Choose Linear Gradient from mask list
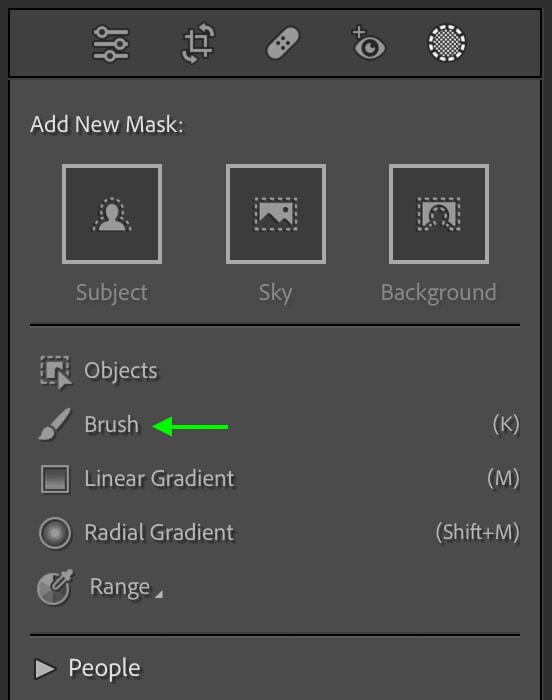Viewport: 552px width, 700px height. [x=159, y=479]
